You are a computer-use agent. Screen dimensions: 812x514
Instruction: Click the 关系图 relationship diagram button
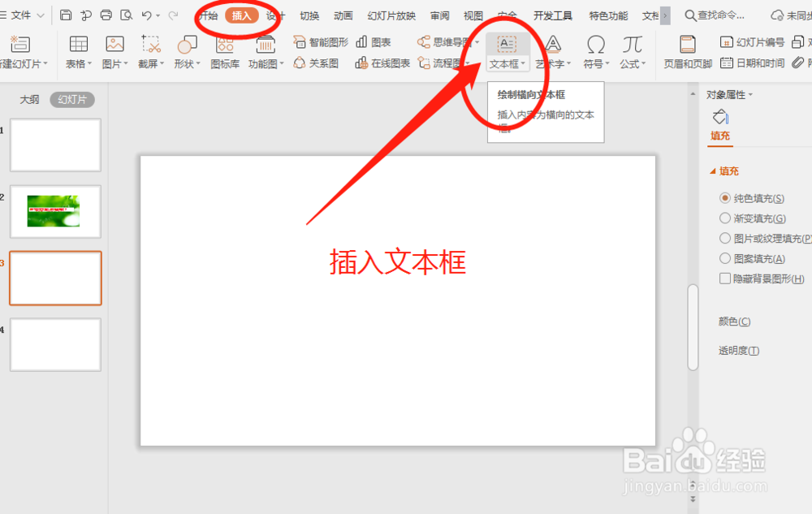[x=316, y=63]
